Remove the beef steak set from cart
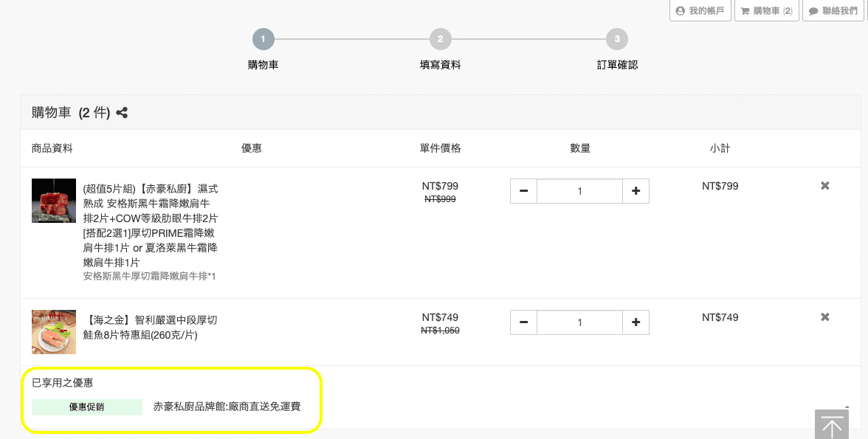Screen dimensions: 868x439 (x=825, y=186)
